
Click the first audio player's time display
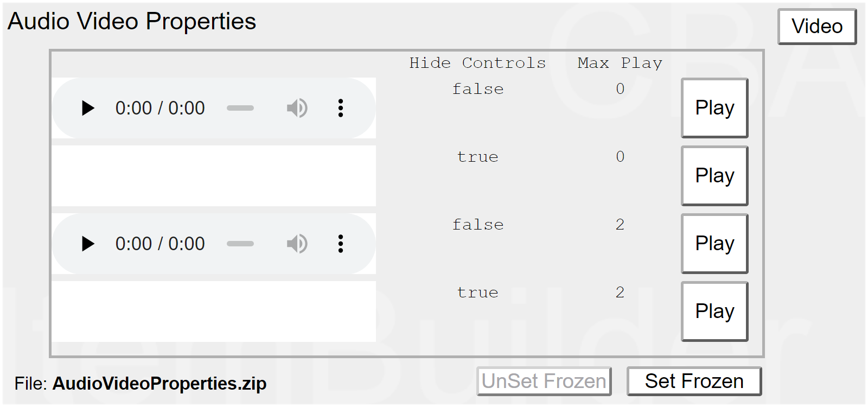tap(160, 108)
